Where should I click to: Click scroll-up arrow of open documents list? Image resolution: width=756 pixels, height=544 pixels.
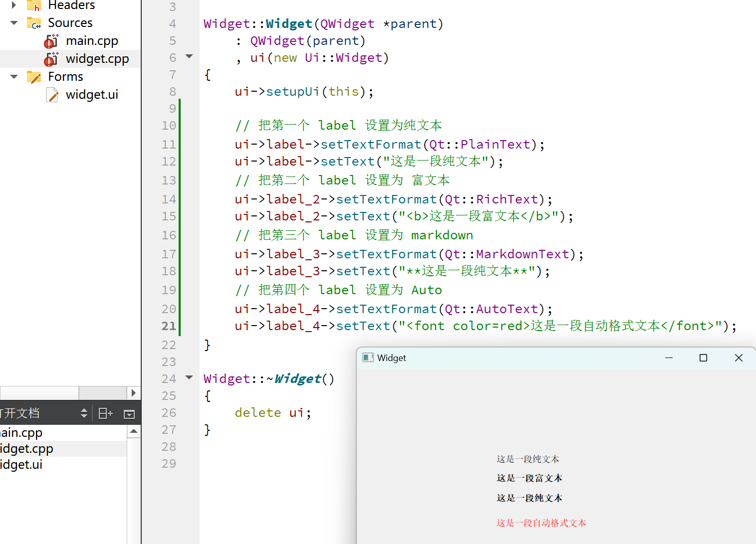point(134,431)
